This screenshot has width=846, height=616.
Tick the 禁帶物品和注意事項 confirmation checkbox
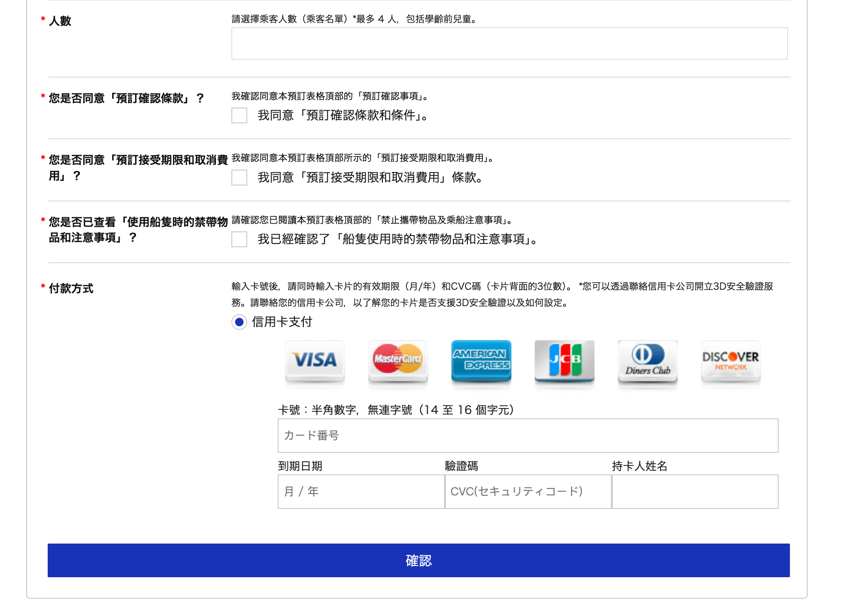[x=239, y=240]
